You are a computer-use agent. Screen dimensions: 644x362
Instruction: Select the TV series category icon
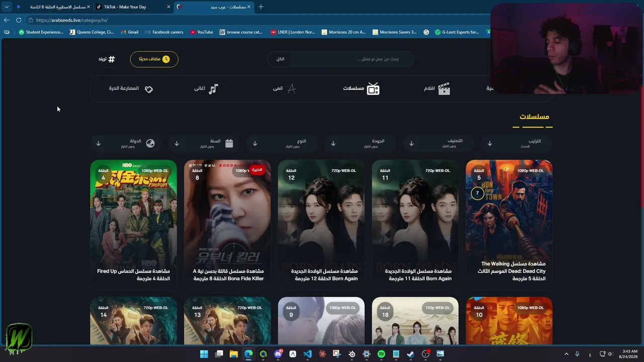coord(373,89)
